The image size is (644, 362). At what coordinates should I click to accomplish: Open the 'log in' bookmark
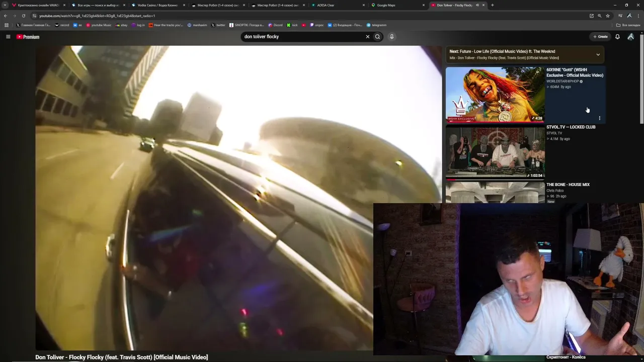tap(138, 25)
